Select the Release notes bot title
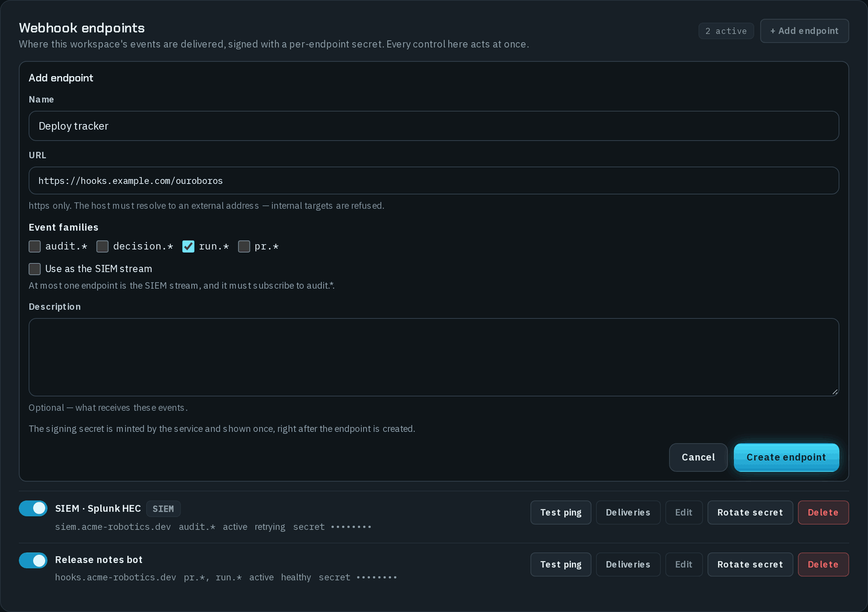Image resolution: width=868 pixels, height=612 pixels. pos(99,560)
